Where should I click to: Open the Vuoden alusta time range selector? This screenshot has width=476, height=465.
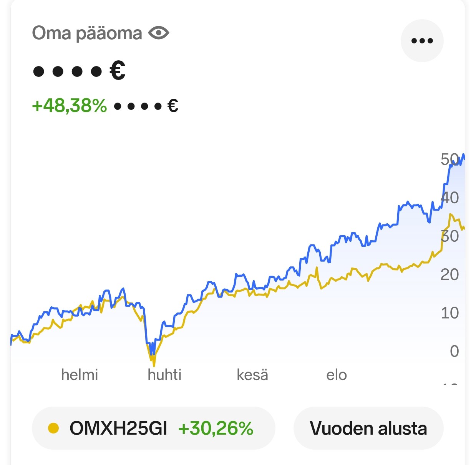point(368,428)
